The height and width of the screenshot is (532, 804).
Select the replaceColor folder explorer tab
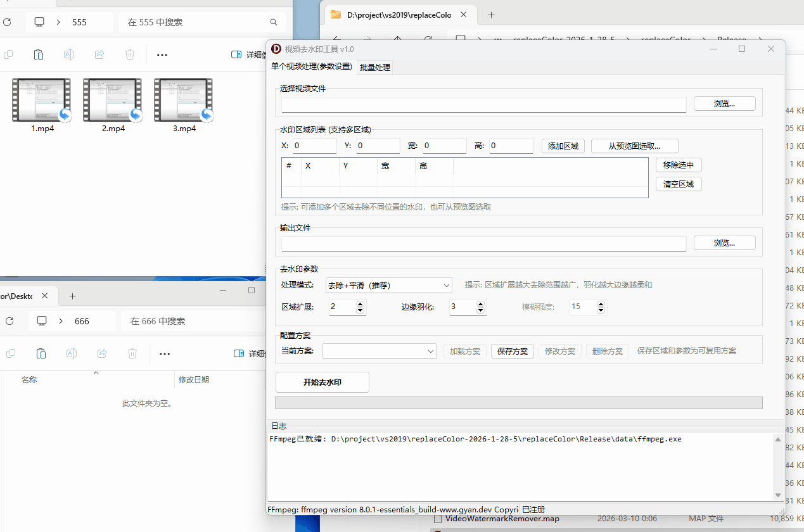[400, 15]
